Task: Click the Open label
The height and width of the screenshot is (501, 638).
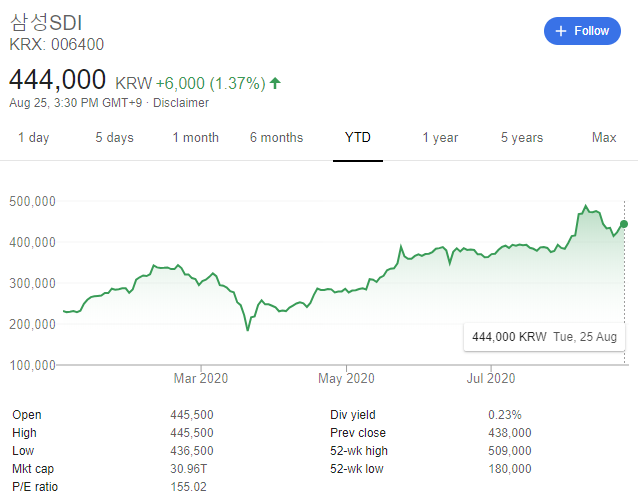Action: click(x=27, y=415)
